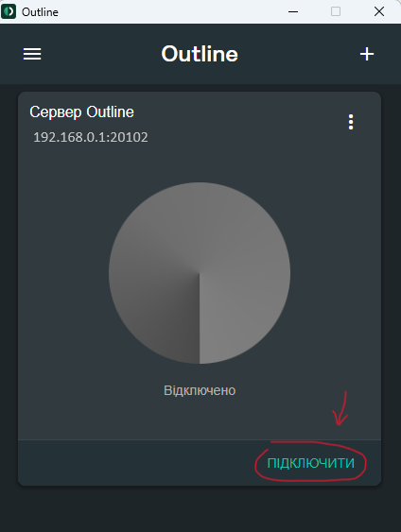Click the large Outline header title
Image resolution: width=401 pixels, height=532 pixels.
200,54
